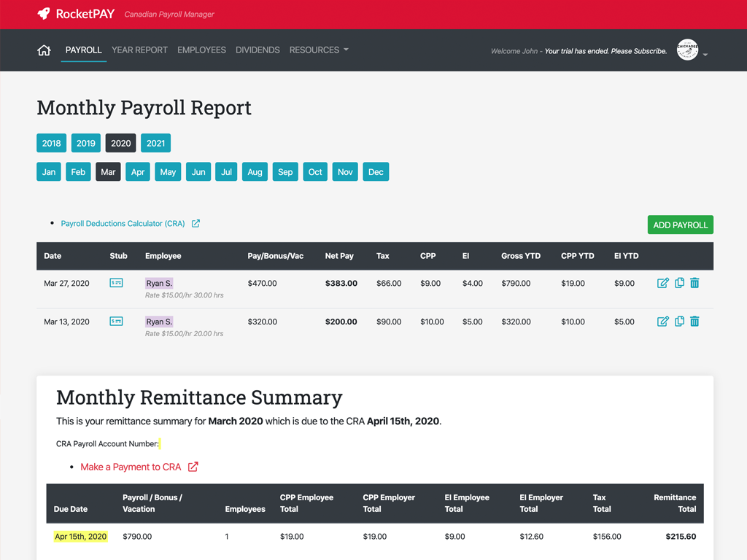Go to the Year Report tab
The image size is (747, 560).
coord(139,50)
